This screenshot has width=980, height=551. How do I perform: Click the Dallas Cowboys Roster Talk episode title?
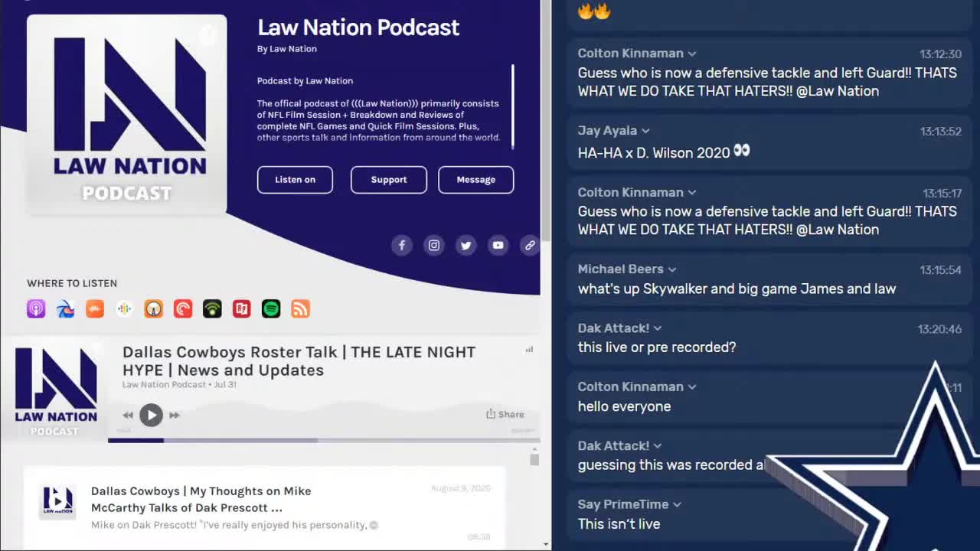click(x=299, y=361)
